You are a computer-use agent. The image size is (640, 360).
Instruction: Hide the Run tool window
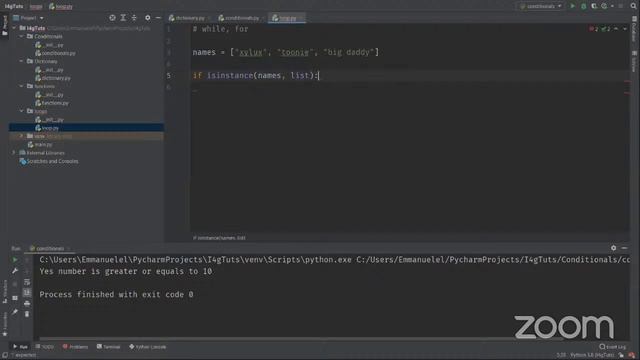point(624,248)
